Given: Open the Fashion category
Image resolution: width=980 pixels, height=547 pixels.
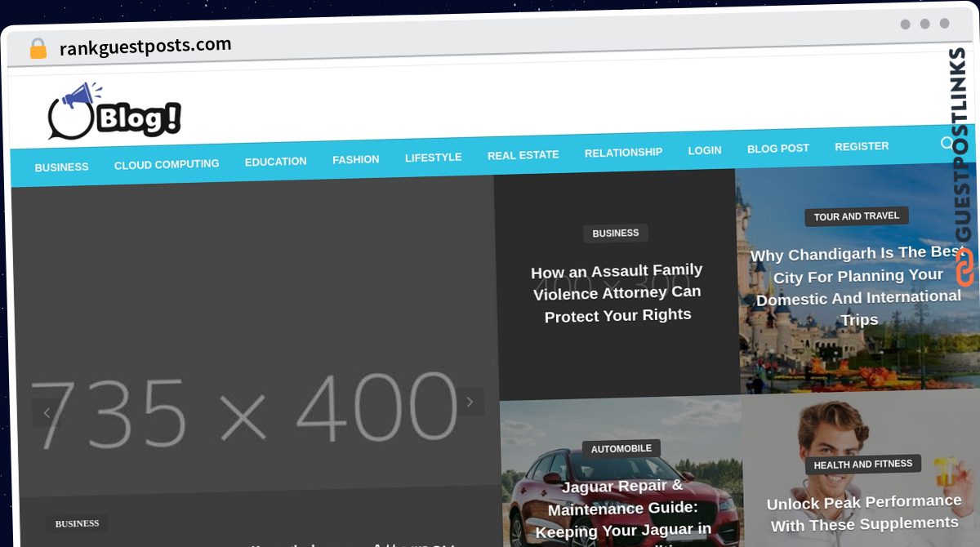Looking at the screenshot, I should click(x=356, y=159).
